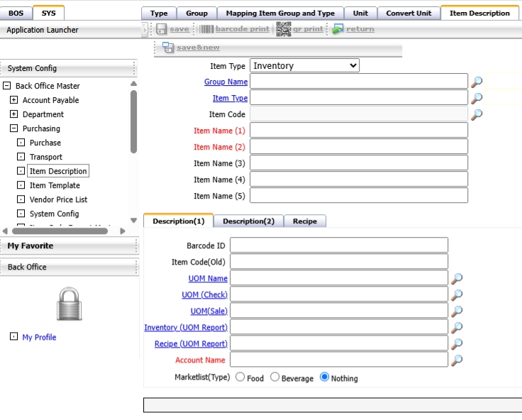Screen dimensions: 522x420
Task: Open the Account Name search magnifier
Action: (457, 360)
